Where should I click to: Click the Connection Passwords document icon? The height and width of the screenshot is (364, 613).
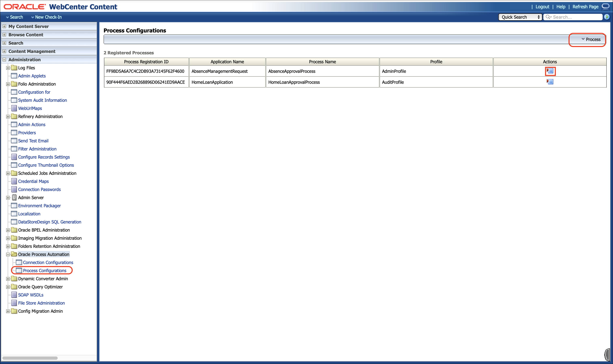click(x=14, y=189)
